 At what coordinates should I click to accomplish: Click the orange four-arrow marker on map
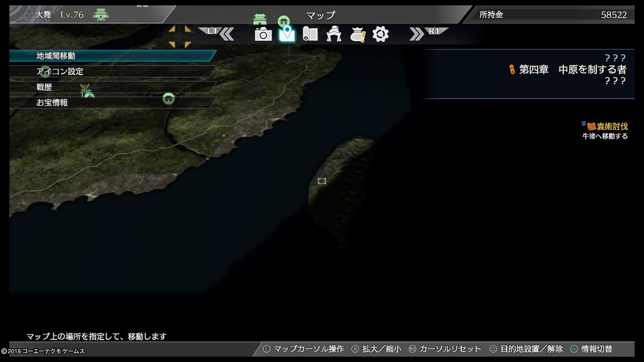coord(180,37)
